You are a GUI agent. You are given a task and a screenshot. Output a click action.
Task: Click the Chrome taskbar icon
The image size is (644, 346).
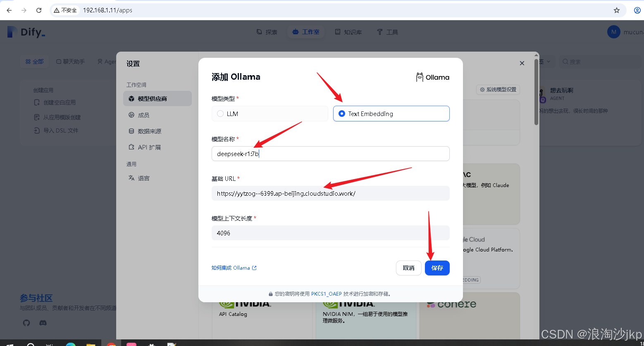click(x=111, y=344)
